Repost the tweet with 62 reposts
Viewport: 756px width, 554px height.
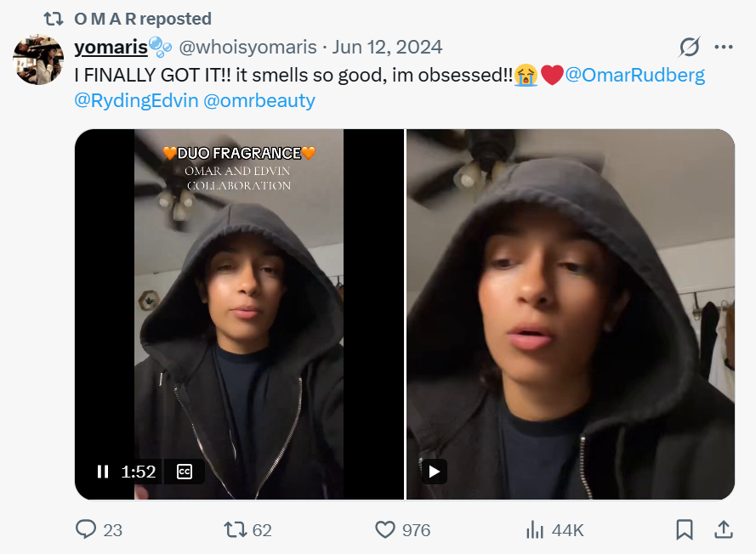(235, 529)
